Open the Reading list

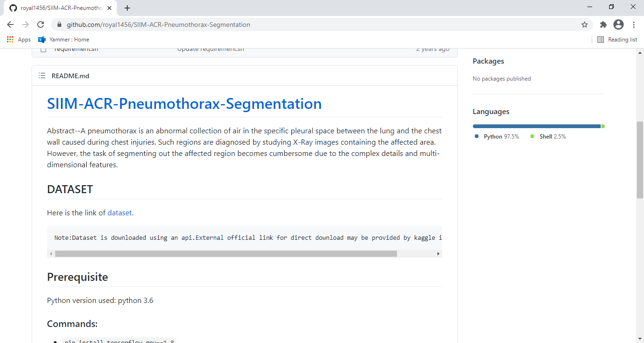(x=617, y=40)
